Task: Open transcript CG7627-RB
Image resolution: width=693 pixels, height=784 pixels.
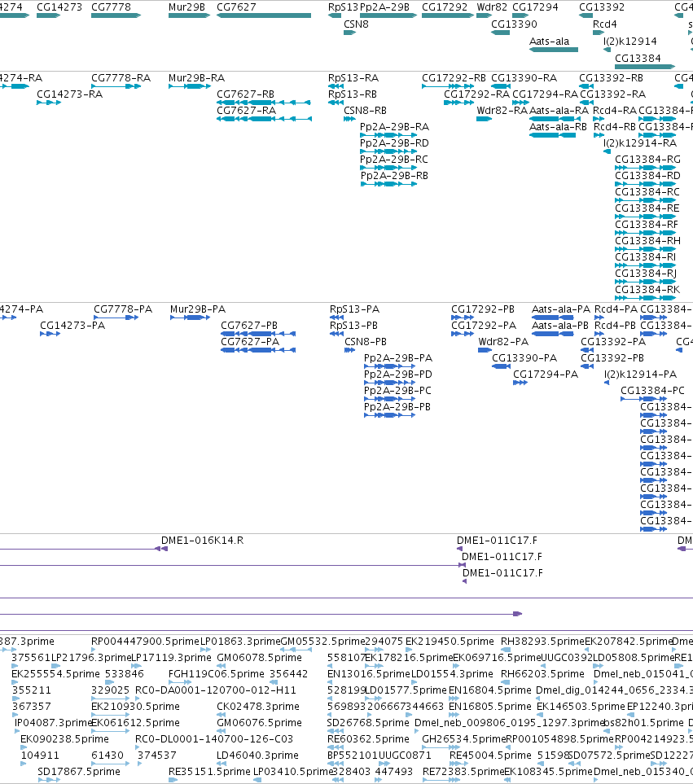Action: [245, 94]
